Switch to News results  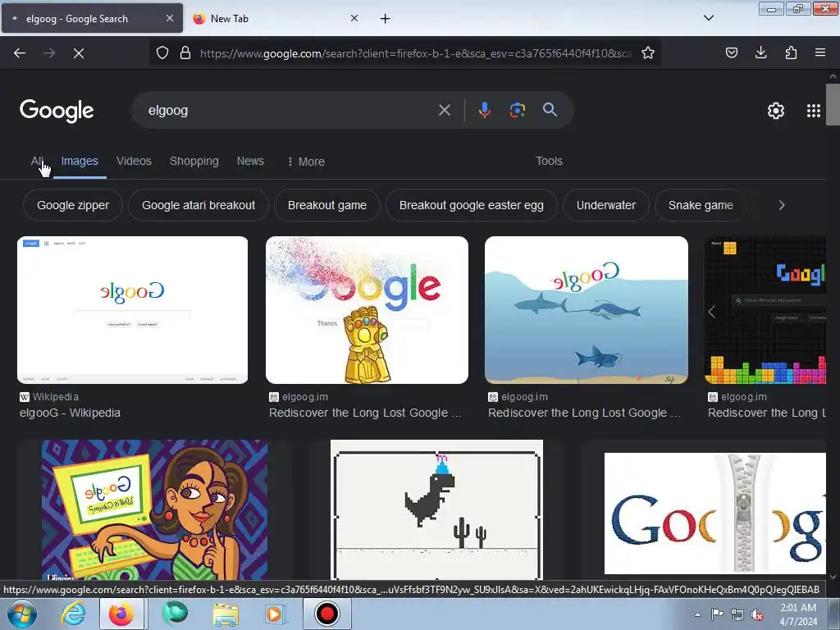click(x=250, y=162)
